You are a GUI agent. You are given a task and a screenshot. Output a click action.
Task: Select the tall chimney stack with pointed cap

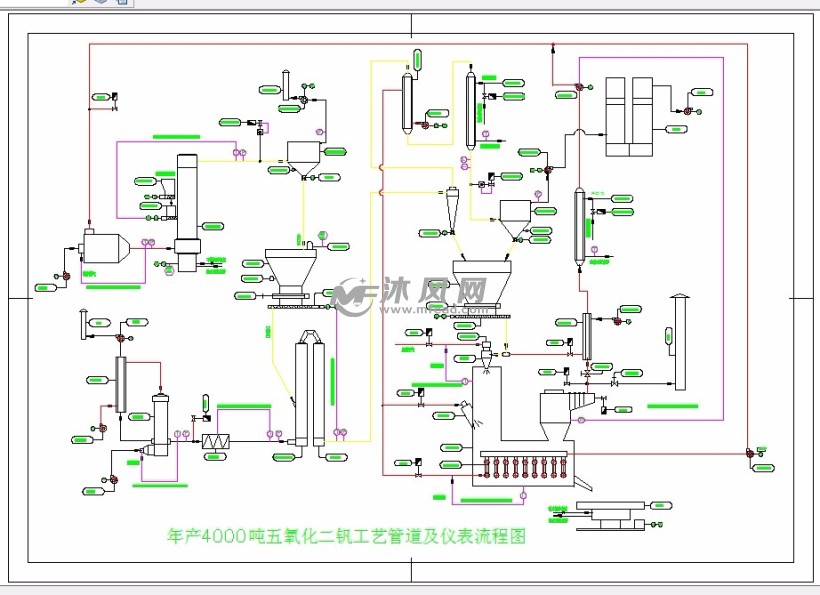pos(680,342)
